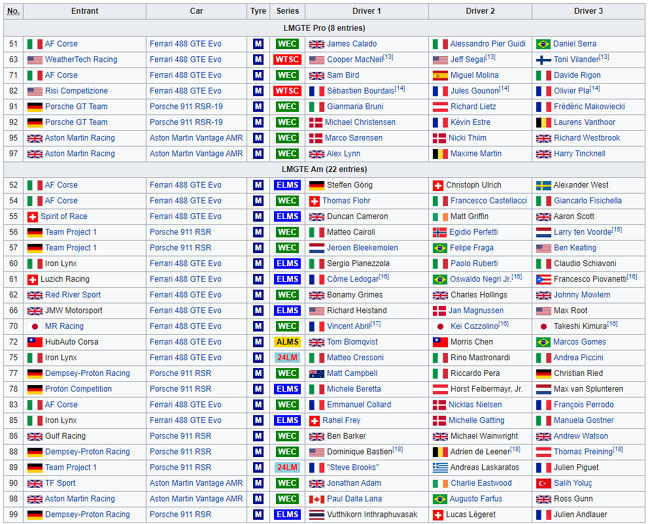This screenshot has width=650, height=524.
Task: Open the Giancarlo Fisichella driver link
Action: click(x=587, y=201)
